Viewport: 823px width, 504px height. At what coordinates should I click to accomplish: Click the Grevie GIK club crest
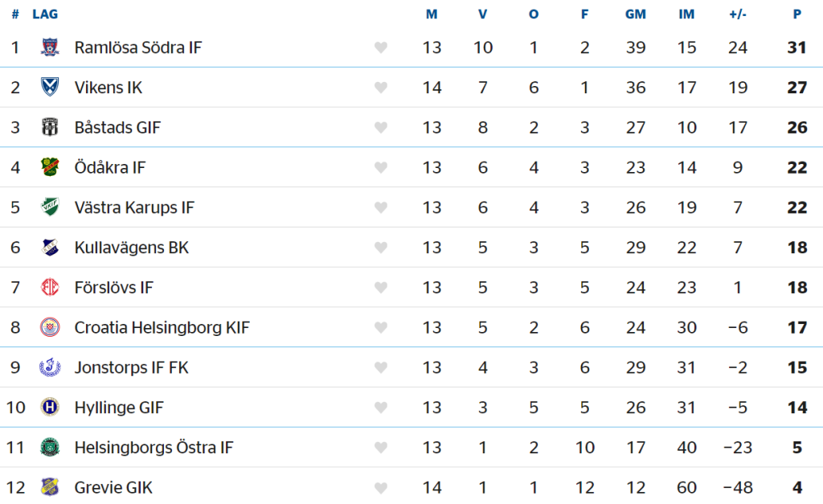[50, 487]
